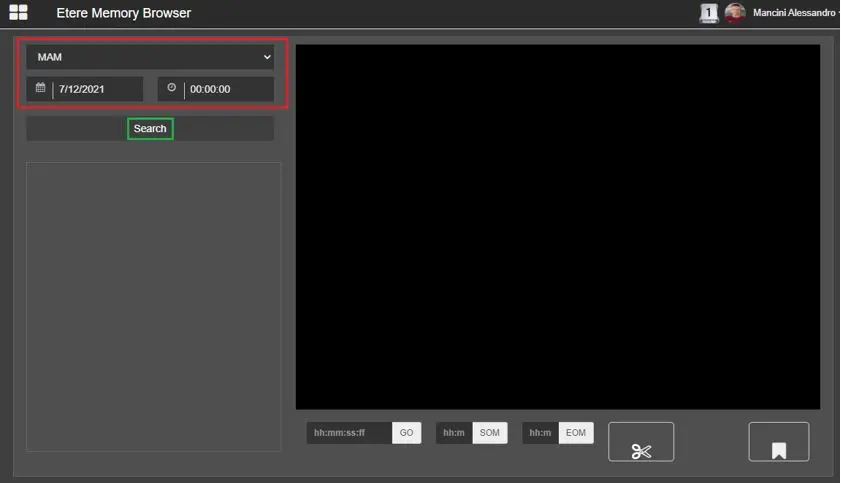Viewport: 841px width, 483px height.
Task: Open the Mancini Alessandro user menu
Action: click(793, 13)
